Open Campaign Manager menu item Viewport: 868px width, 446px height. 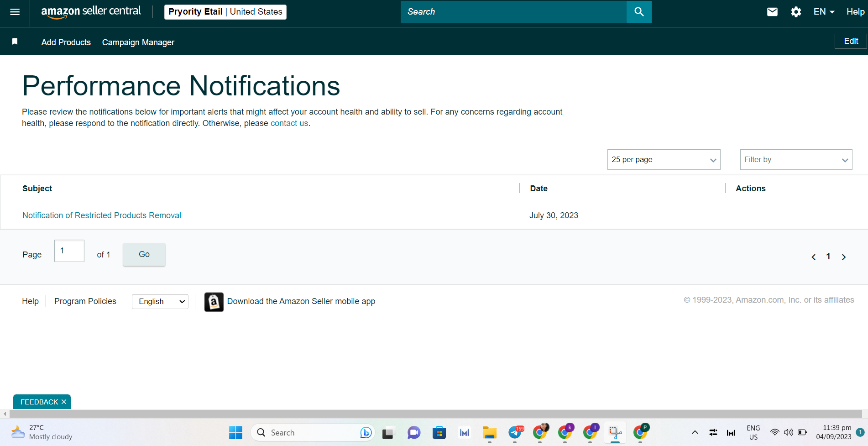(138, 42)
